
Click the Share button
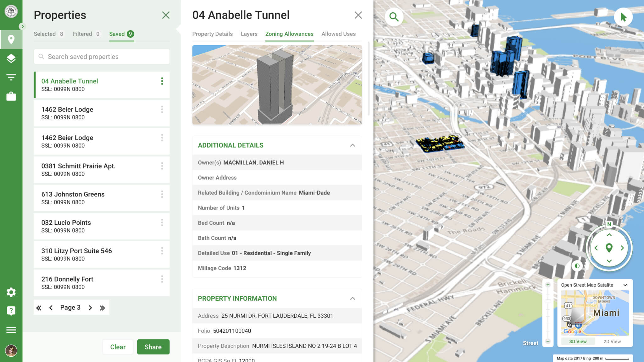[153, 347]
